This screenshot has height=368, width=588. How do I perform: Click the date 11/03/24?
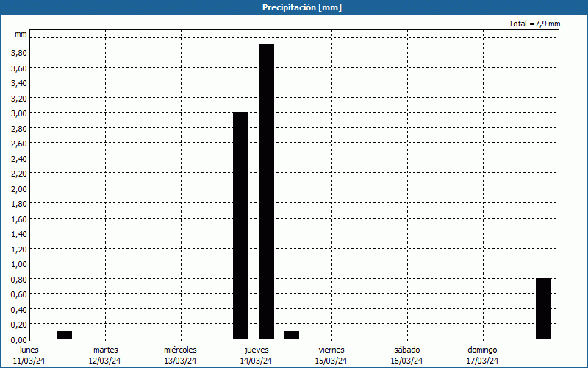(29, 361)
